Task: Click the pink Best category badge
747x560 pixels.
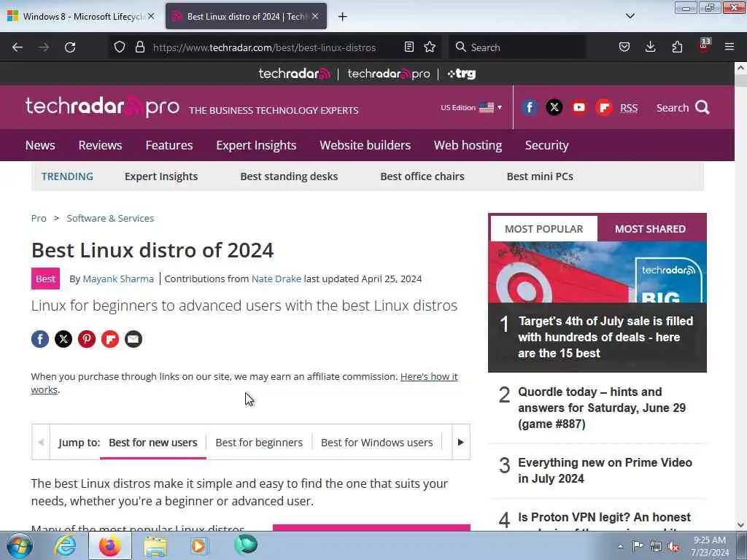Action: (x=46, y=279)
